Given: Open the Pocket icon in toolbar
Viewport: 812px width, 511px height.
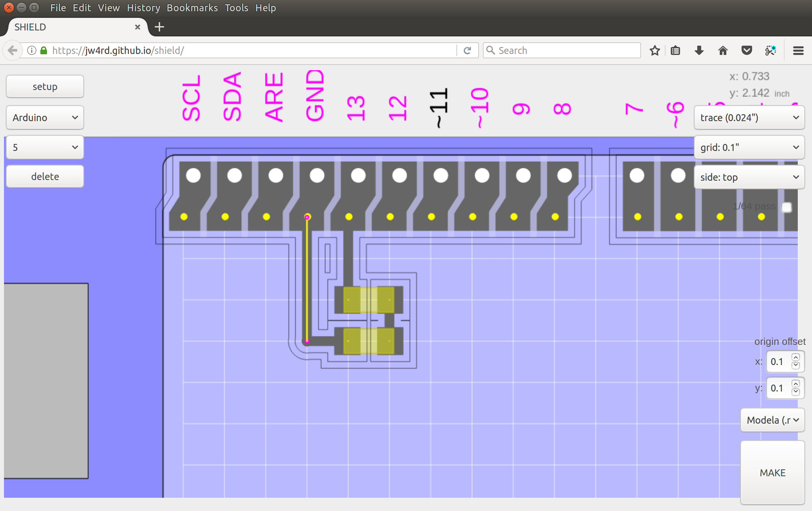Looking at the screenshot, I should tap(747, 51).
